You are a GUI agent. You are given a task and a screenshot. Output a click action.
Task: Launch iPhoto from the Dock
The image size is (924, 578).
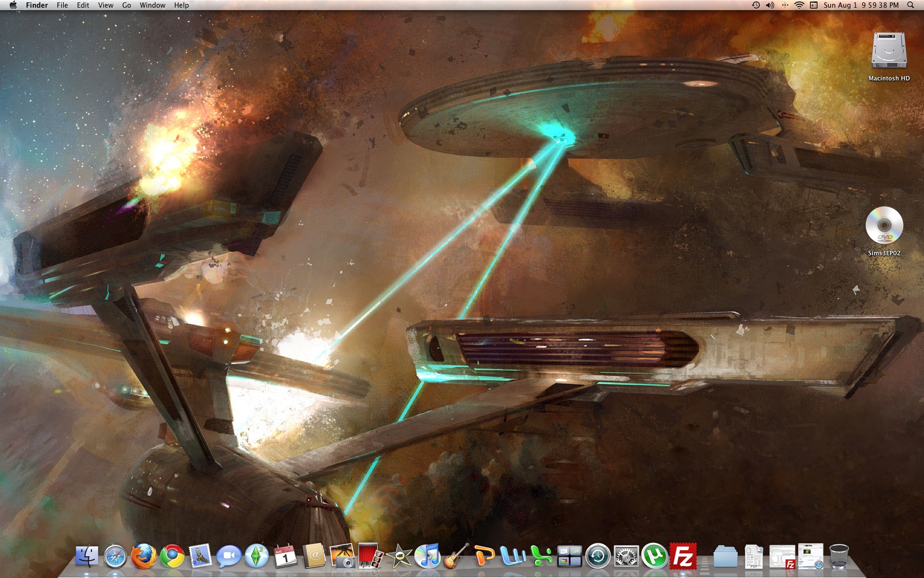342,556
